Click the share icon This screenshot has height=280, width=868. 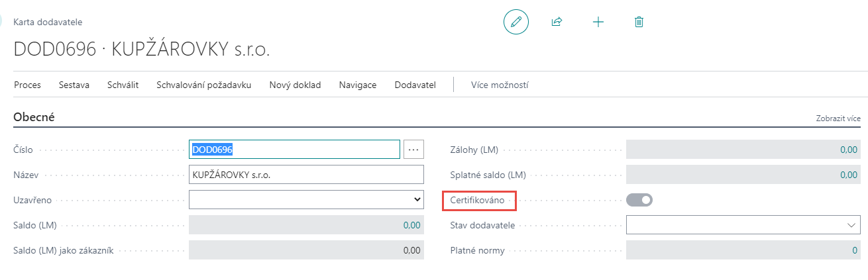point(557,22)
